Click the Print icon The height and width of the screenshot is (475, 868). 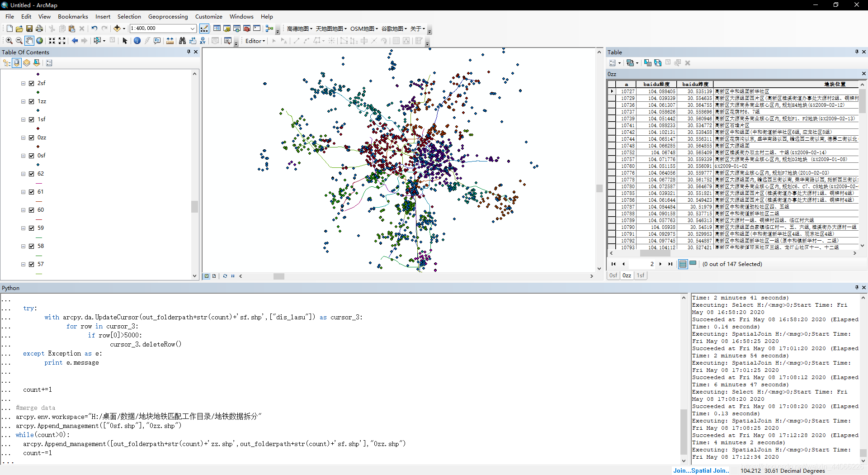pos(39,28)
